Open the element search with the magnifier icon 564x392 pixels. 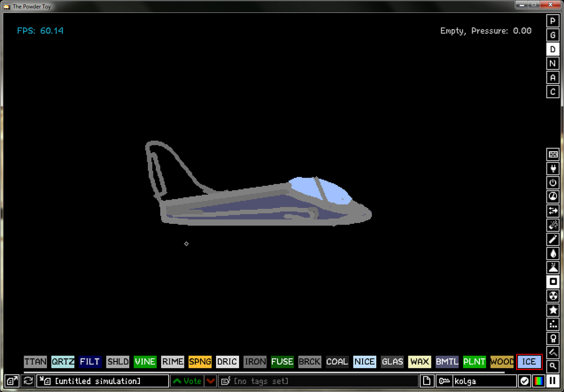tap(553, 365)
